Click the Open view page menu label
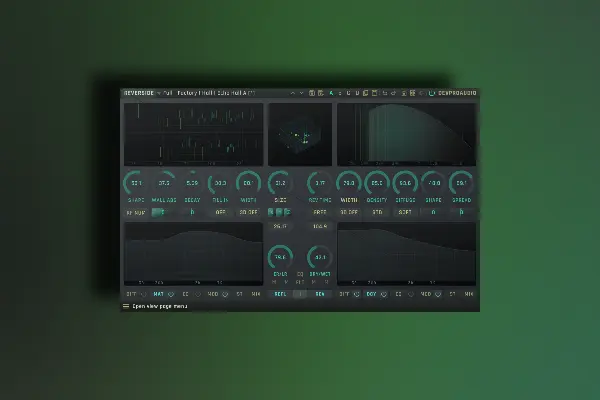Screen dimensions: 600x400 [160, 306]
